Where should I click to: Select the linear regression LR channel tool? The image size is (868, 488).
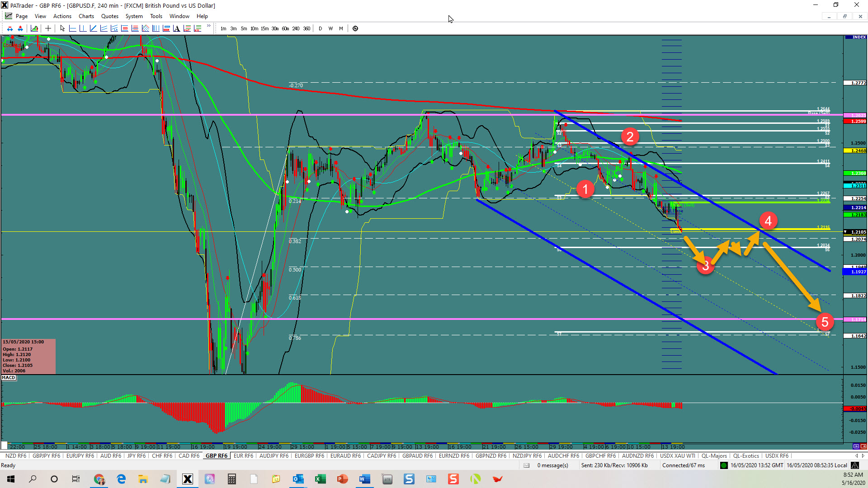(x=114, y=28)
